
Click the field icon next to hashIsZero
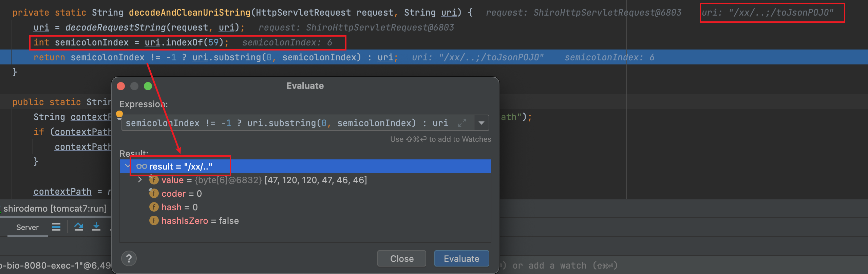pos(154,220)
